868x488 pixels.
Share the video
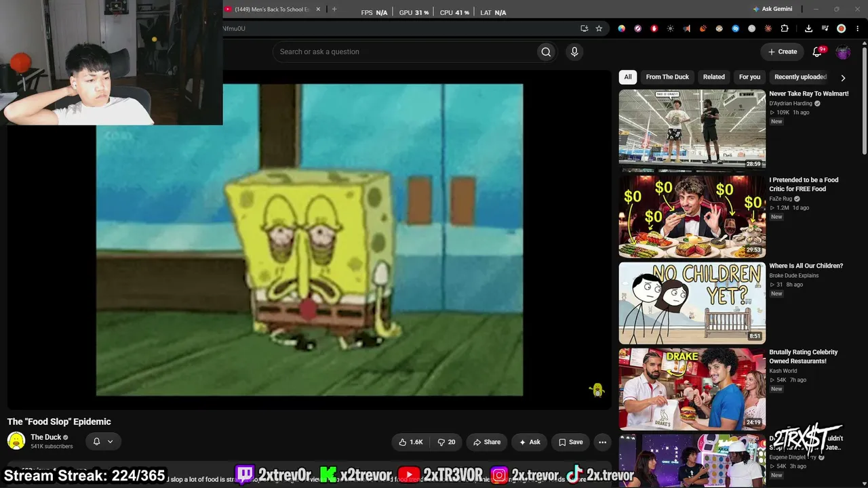tap(487, 442)
